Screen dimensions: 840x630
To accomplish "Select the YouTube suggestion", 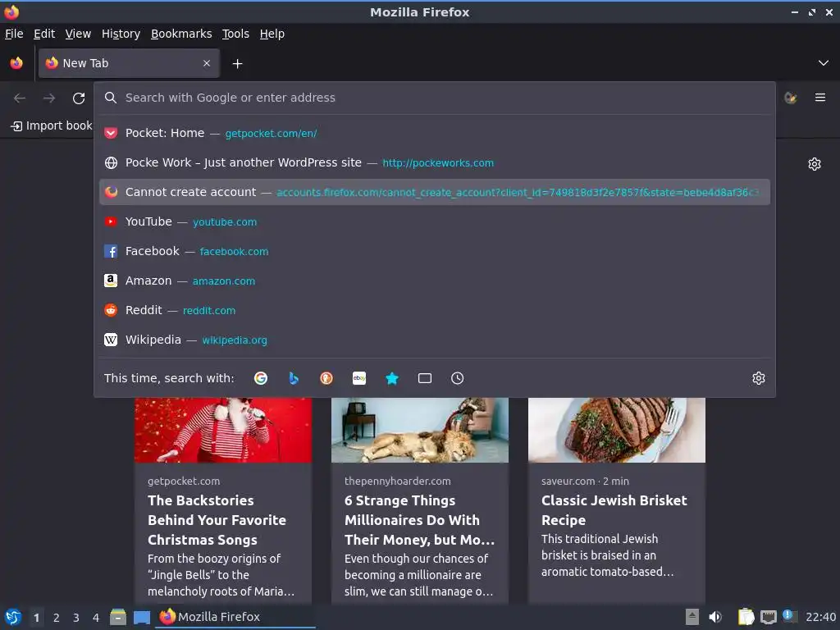I will (435, 221).
